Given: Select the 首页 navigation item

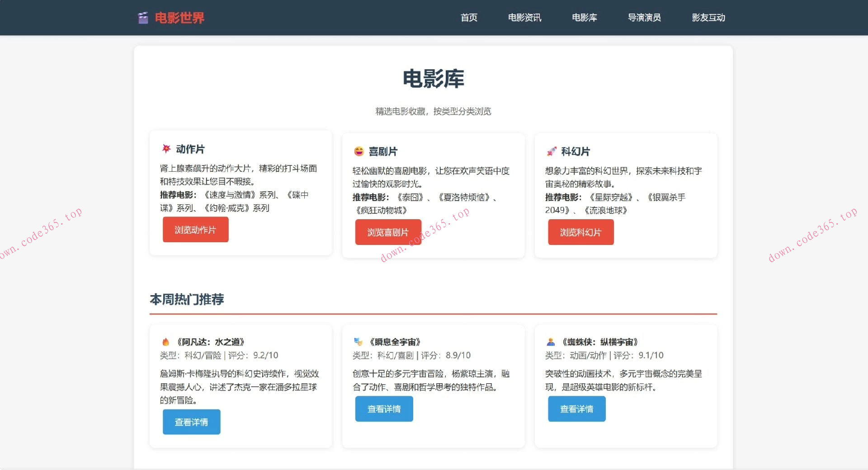Looking at the screenshot, I should pos(468,18).
